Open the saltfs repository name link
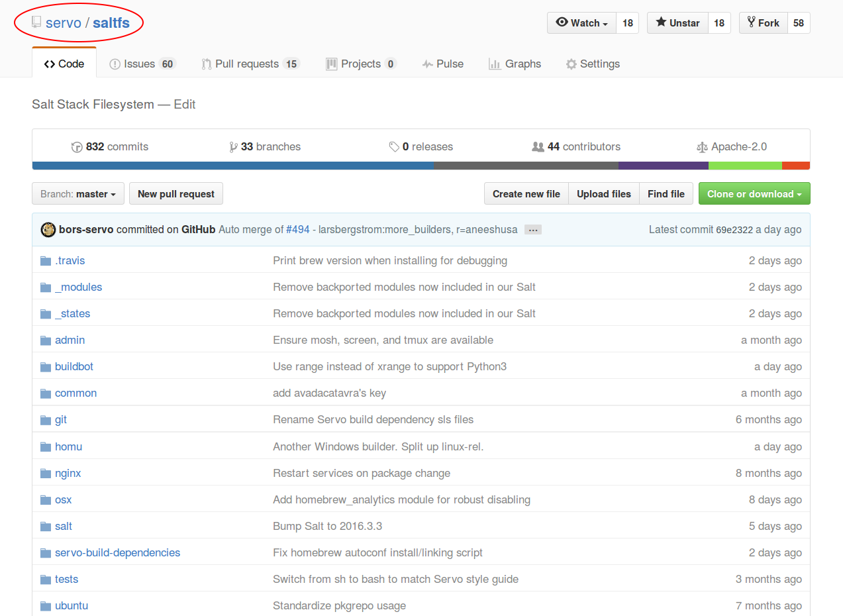843x616 pixels. [111, 23]
